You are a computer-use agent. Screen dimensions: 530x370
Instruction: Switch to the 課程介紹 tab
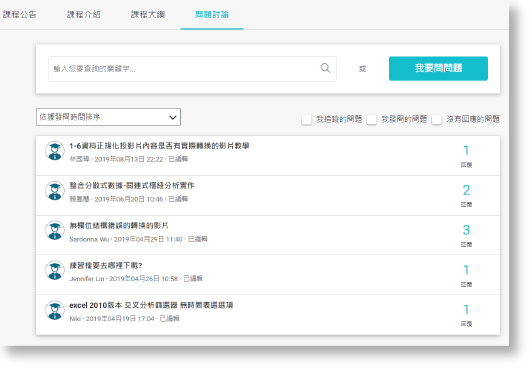coord(83,15)
